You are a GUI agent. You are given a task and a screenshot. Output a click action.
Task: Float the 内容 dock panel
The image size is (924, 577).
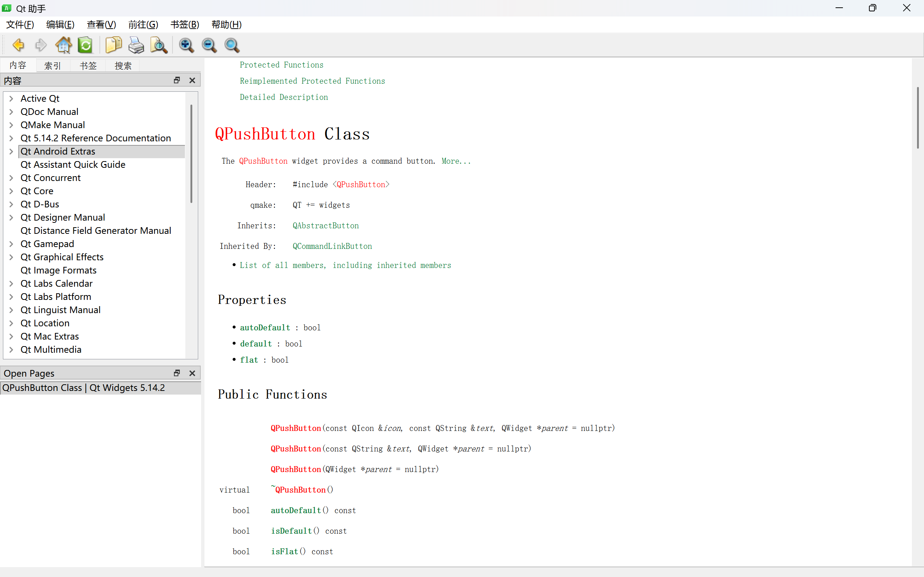tap(177, 80)
